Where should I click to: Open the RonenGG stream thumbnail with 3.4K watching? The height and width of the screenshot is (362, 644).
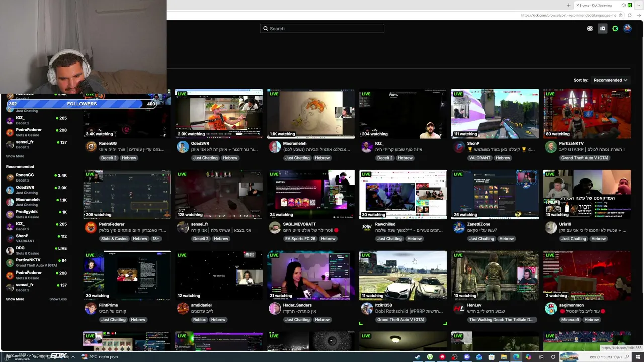127,114
